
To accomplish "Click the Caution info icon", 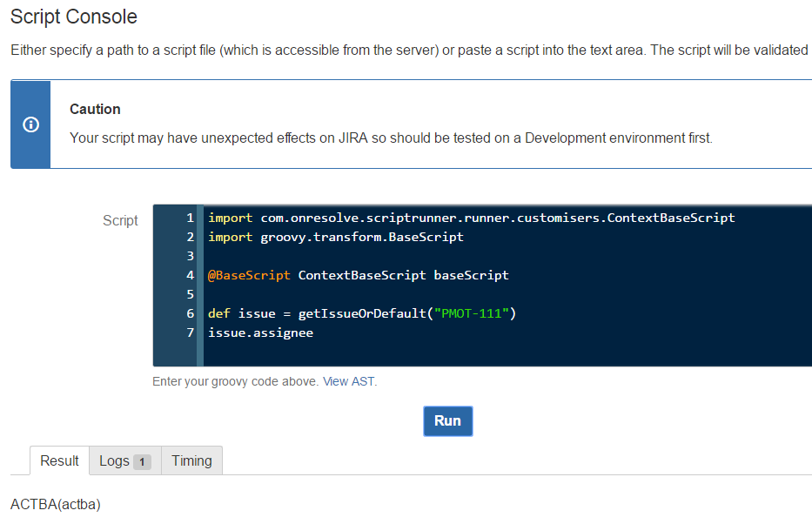I will (x=30, y=124).
